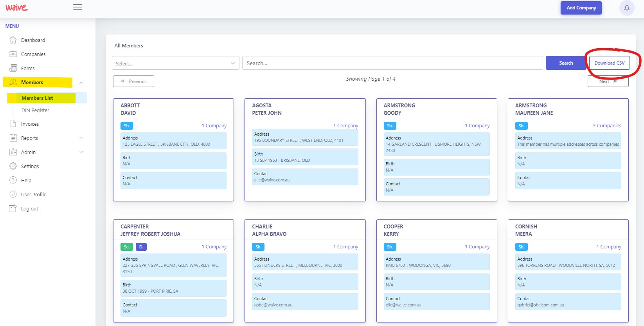Go to Companies in the sidebar
644x326 pixels.
(33, 54)
